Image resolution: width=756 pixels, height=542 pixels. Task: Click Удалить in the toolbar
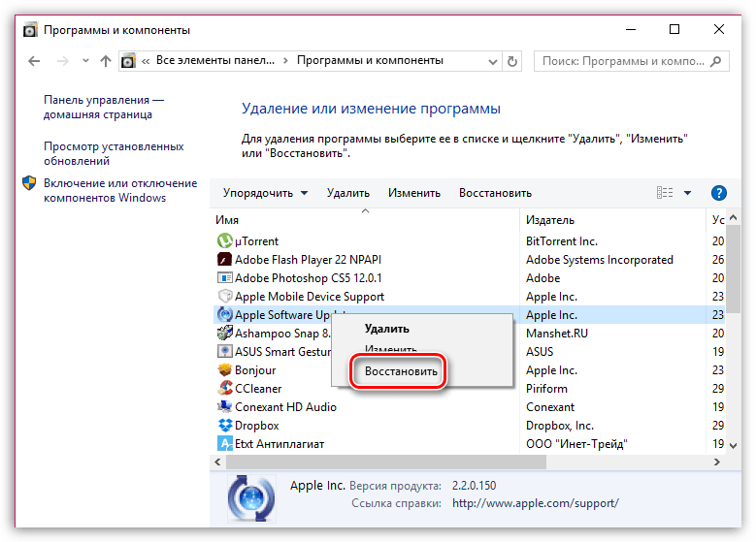pyautogui.click(x=348, y=193)
